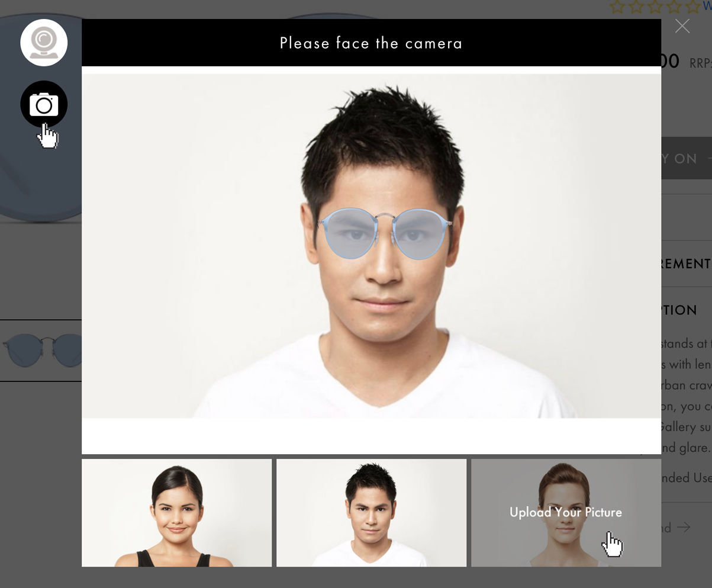Select the female model thumbnail
The height and width of the screenshot is (588, 712).
[176, 512]
